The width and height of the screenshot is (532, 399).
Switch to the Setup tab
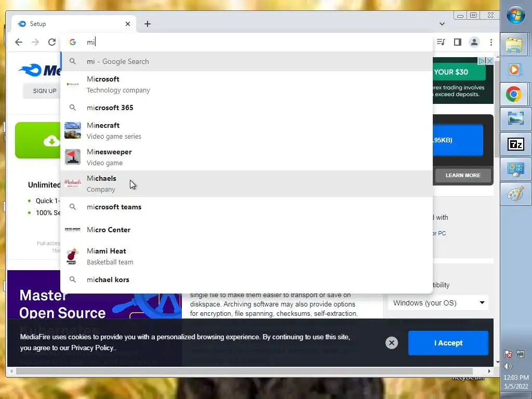coord(74,24)
